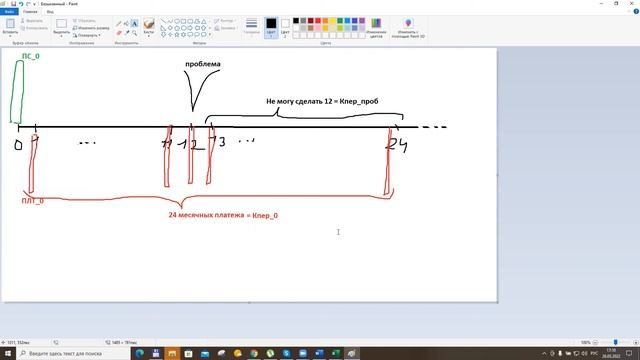Open the shape Fill (Заливка) dropdown
This screenshot has height=360, width=640.
(x=225, y=28)
